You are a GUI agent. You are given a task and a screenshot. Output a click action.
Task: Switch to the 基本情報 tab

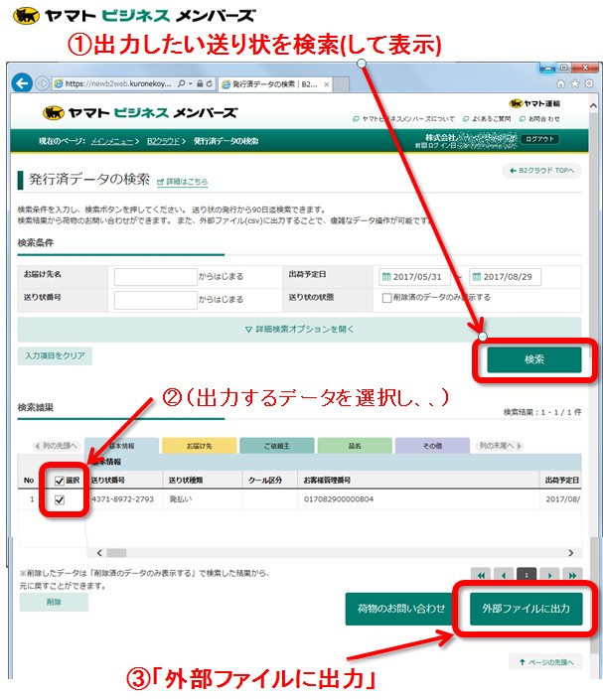pos(121,446)
